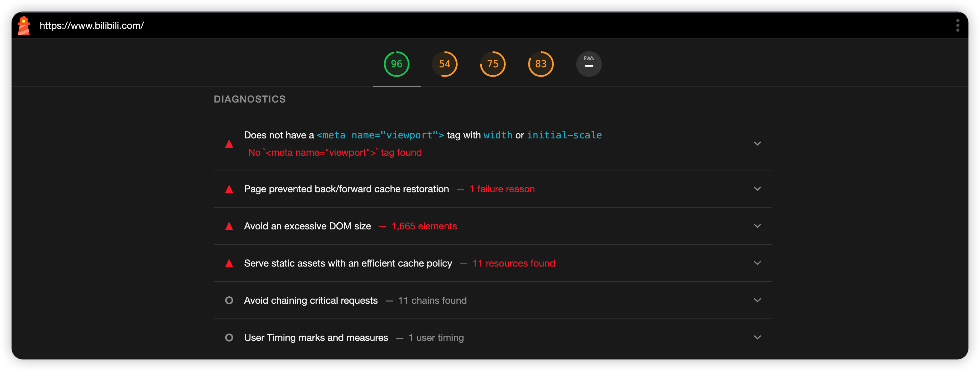This screenshot has width=980, height=371.
Task: Expand the excessive DOM size chevron
Action: click(757, 226)
